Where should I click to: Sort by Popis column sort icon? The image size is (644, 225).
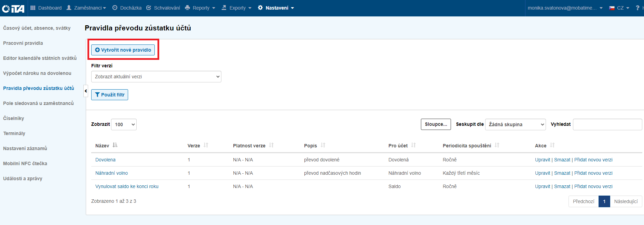click(323, 145)
